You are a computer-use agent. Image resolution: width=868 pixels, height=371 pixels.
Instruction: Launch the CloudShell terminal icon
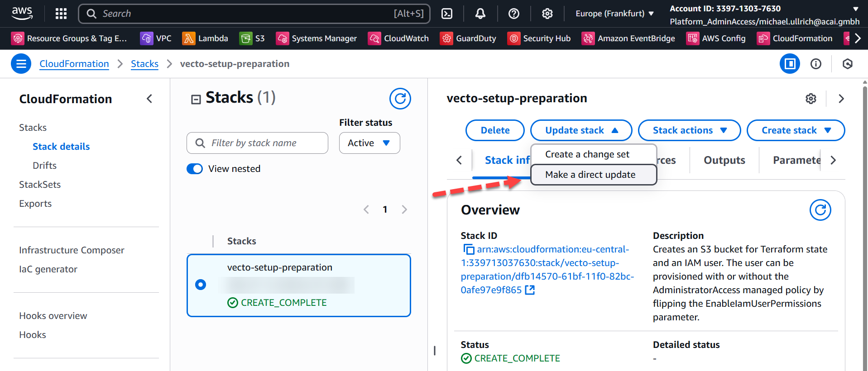(x=447, y=14)
